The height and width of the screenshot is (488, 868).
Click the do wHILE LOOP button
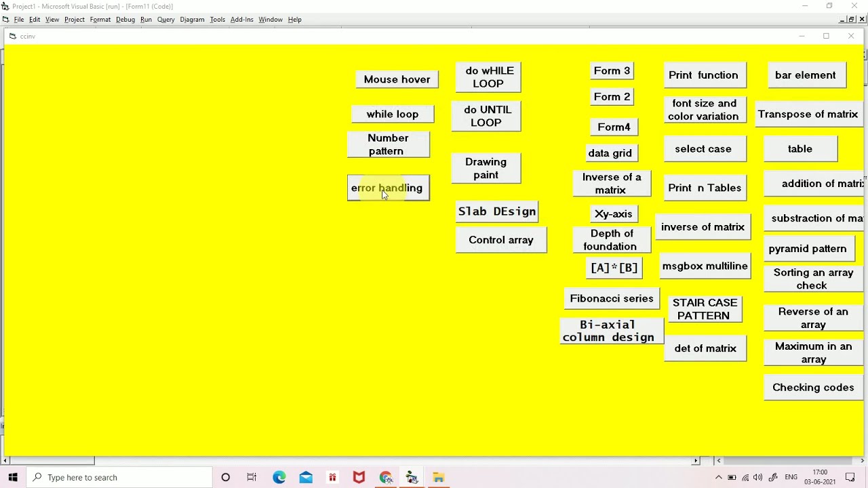point(488,77)
